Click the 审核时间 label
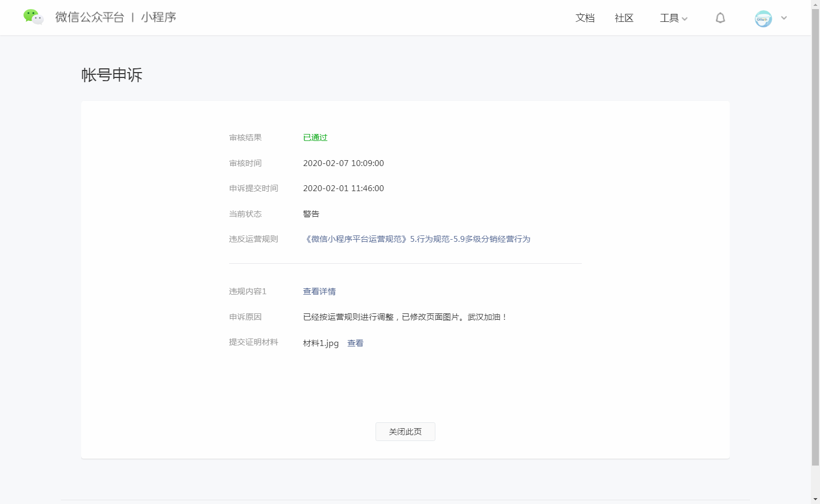The height and width of the screenshot is (504, 820). 245,163
